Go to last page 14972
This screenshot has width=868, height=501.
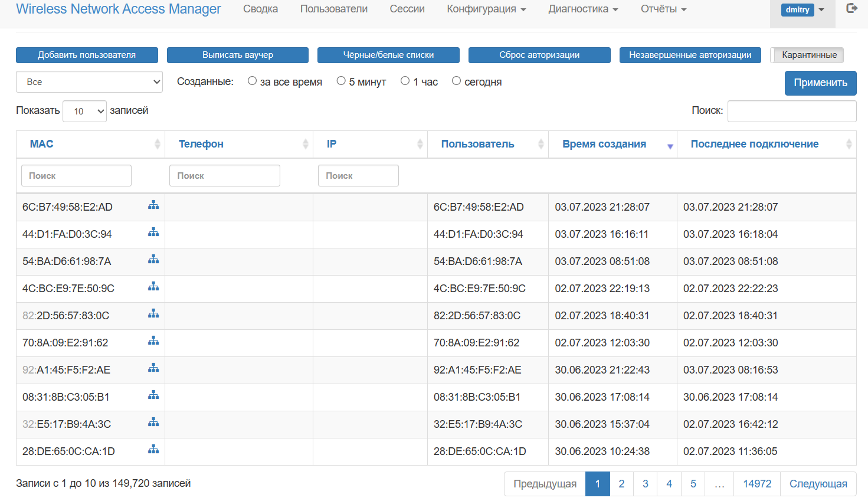coord(757,484)
